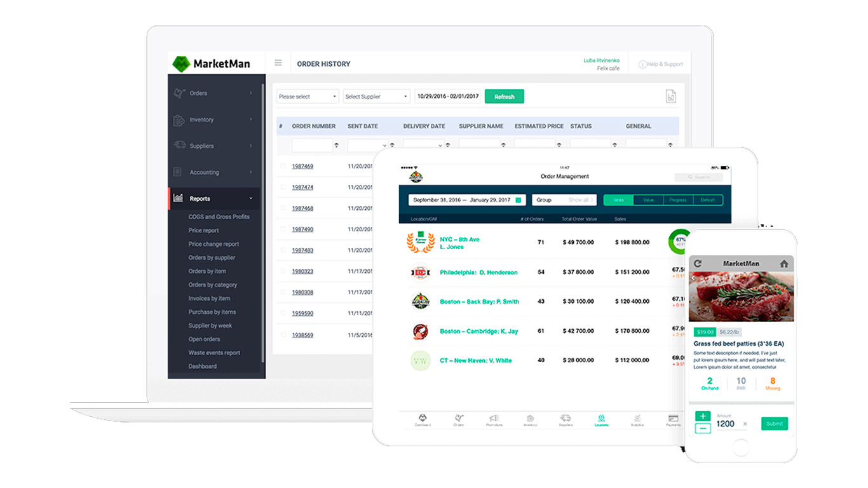Click the Reports chart icon in sidebar
Viewport: 868px width, 488px height.
[179, 198]
